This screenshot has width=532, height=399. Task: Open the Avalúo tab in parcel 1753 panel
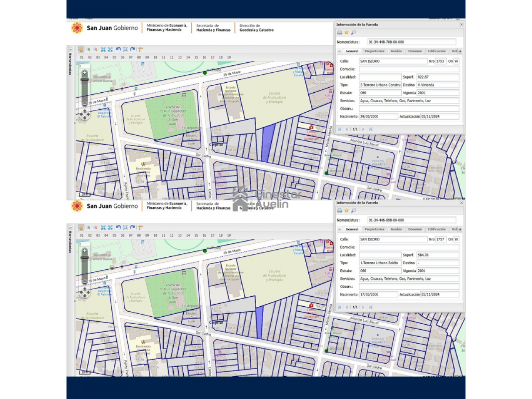click(x=396, y=51)
